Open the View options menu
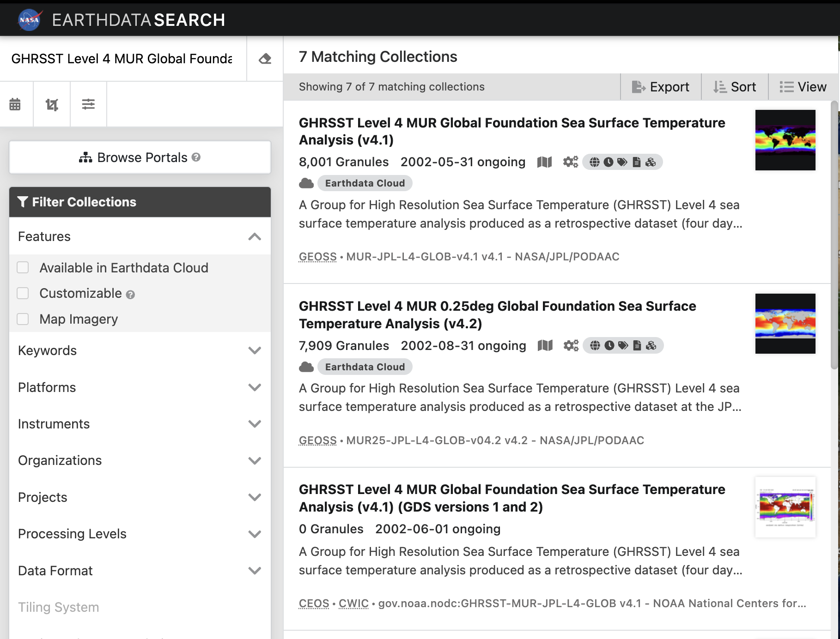The width and height of the screenshot is (840, 639). pyautogui.click(x=803, y=87)
